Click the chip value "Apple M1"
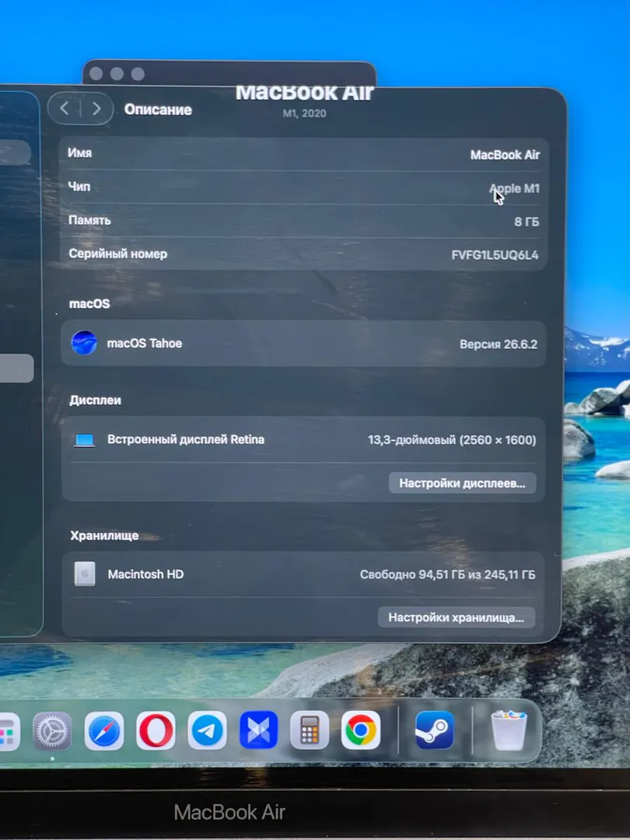Viewport: 630px width, 840px height. pyautogui.click(x=514, y=188)
